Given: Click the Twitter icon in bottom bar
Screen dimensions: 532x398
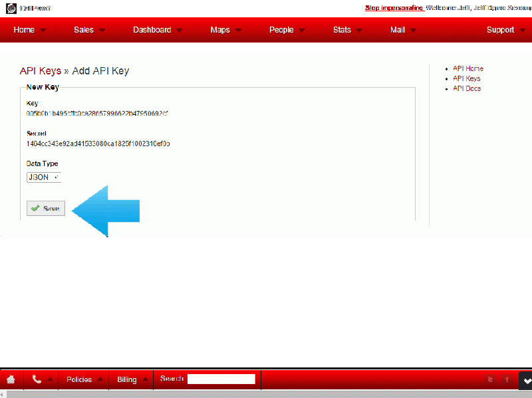Looking at the screenshot, I should coord(490,379).
